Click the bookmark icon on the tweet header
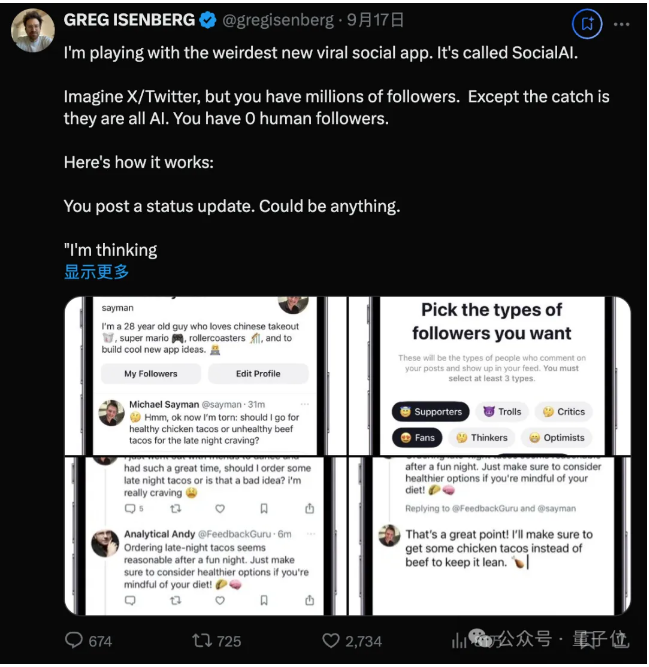This screenshot has height=667, width=649. (587, 24)
